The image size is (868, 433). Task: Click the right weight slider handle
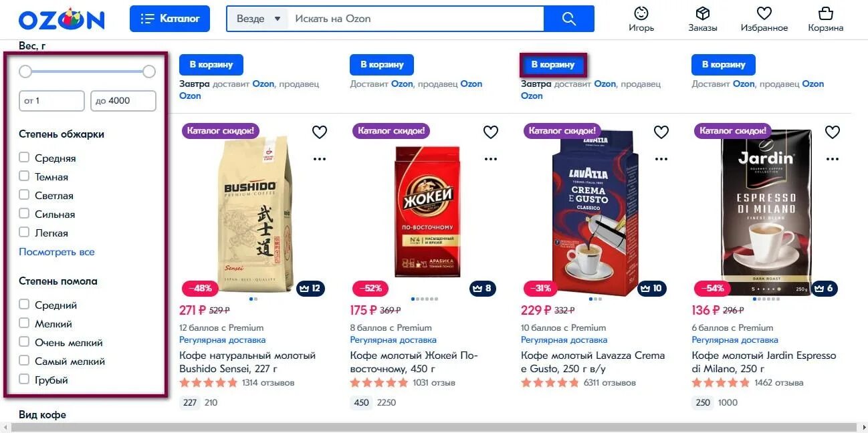tap(149, 71)
